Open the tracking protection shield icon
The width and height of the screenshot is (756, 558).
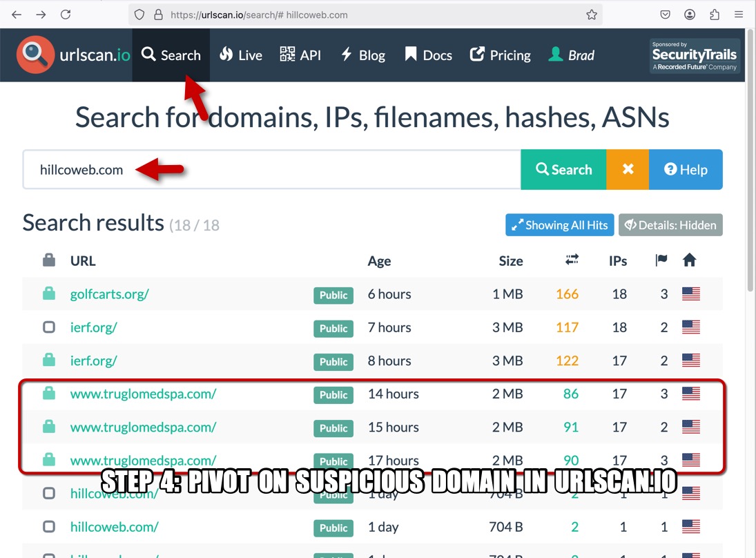[139, 15]
